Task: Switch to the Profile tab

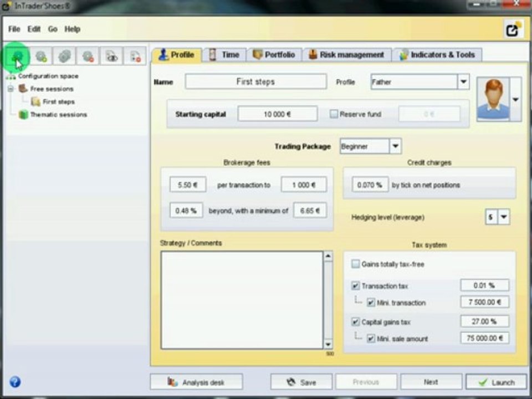Action: (x=176, y=55)
